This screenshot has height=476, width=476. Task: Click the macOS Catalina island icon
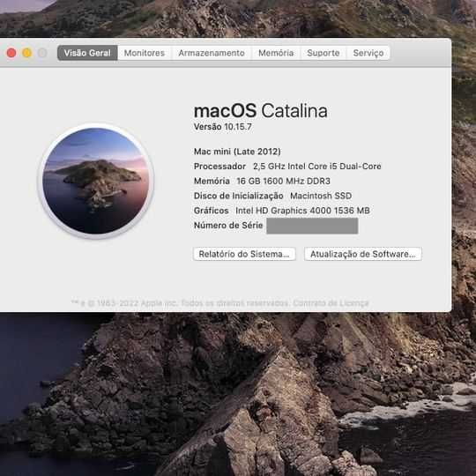[96, 181]
